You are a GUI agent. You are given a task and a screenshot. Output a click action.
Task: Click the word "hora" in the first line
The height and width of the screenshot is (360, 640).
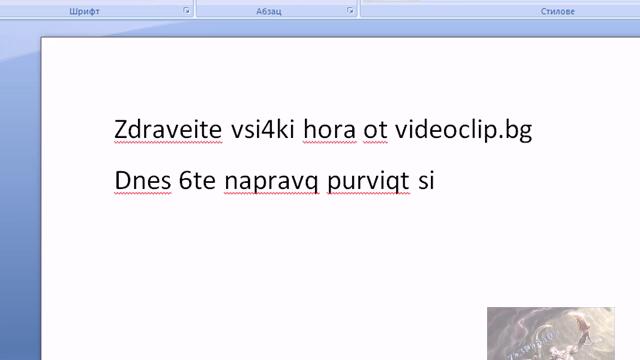pyautogui.click(x=329, y=130)
